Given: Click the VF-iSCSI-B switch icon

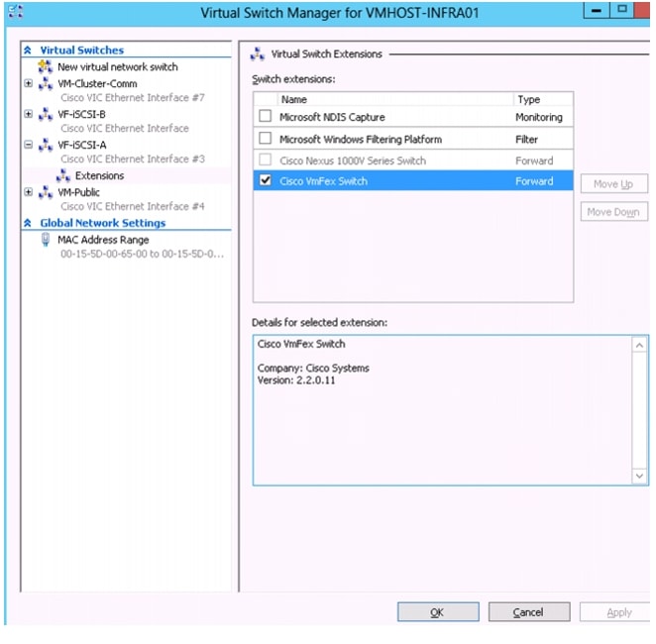Looking at the screenshot, I should coord(46,114).
